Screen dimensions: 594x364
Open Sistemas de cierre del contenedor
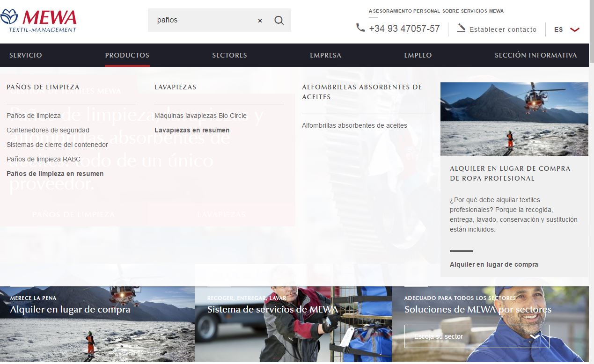point(57,145)
